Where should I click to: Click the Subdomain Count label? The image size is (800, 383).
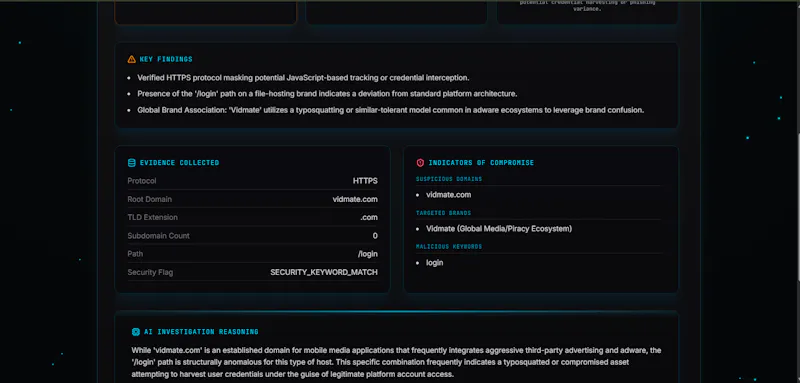point(158,236)
